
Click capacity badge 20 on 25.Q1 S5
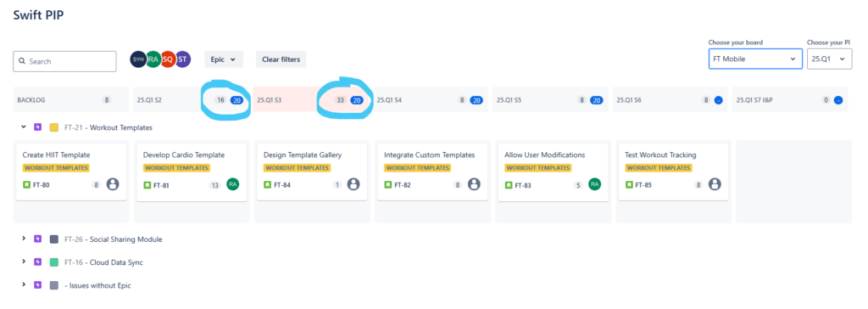tap(596, 100)
